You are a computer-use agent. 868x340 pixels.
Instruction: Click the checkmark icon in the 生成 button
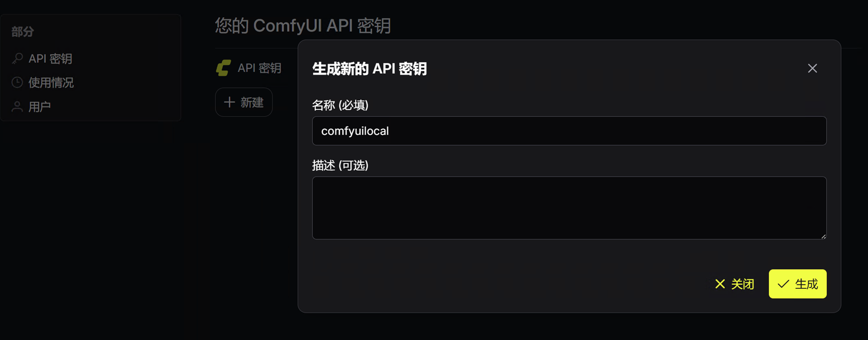pyautogui.click(x=783, y=284)
